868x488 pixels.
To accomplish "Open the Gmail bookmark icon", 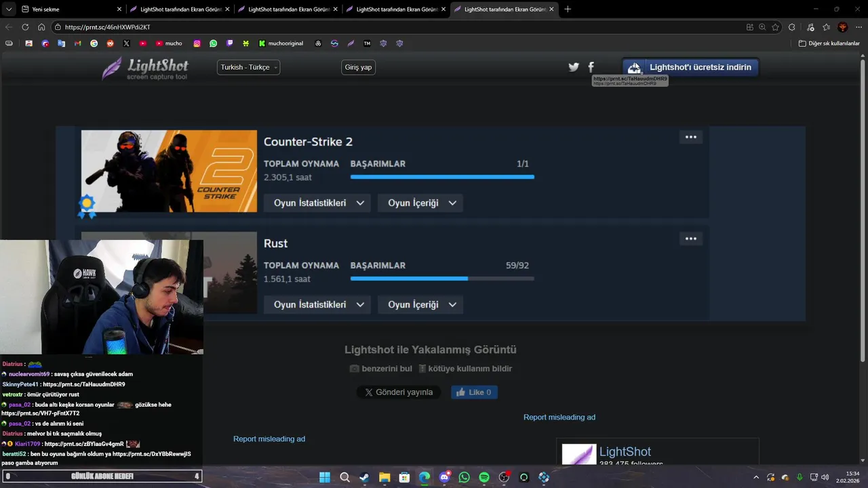I will (78, 43).
